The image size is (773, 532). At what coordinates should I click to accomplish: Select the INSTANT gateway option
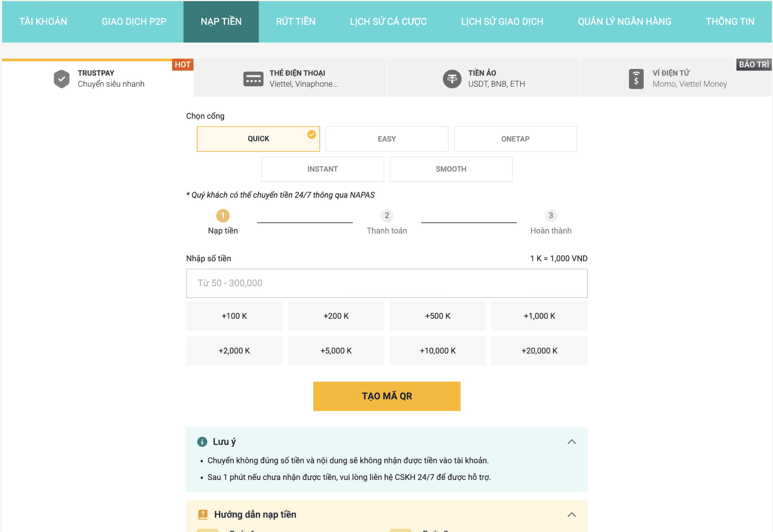tap(323, 169)
